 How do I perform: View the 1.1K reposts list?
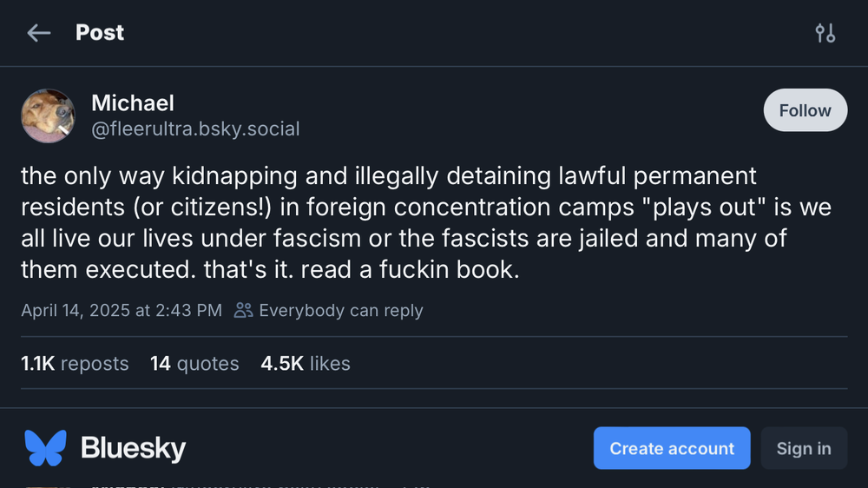pos(75,363)
